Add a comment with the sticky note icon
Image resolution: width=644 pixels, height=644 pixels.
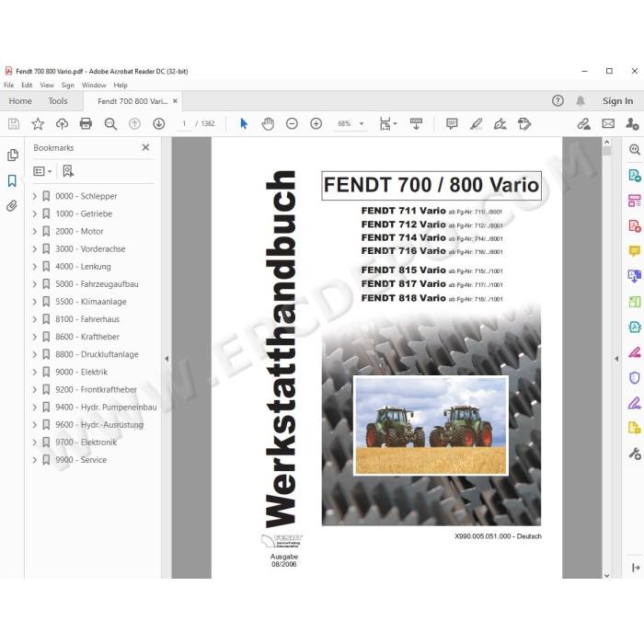pos(452,123)
